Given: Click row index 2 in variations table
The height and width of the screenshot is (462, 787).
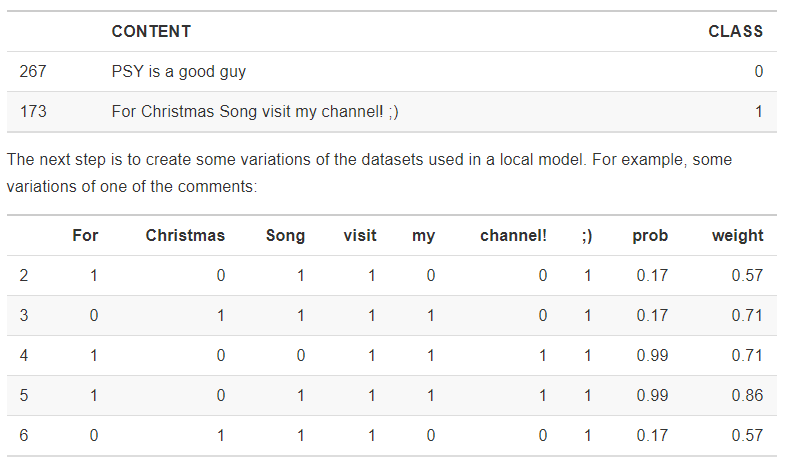Looking at the screenshot, I should pyautogui.click(x=24, y=275).
